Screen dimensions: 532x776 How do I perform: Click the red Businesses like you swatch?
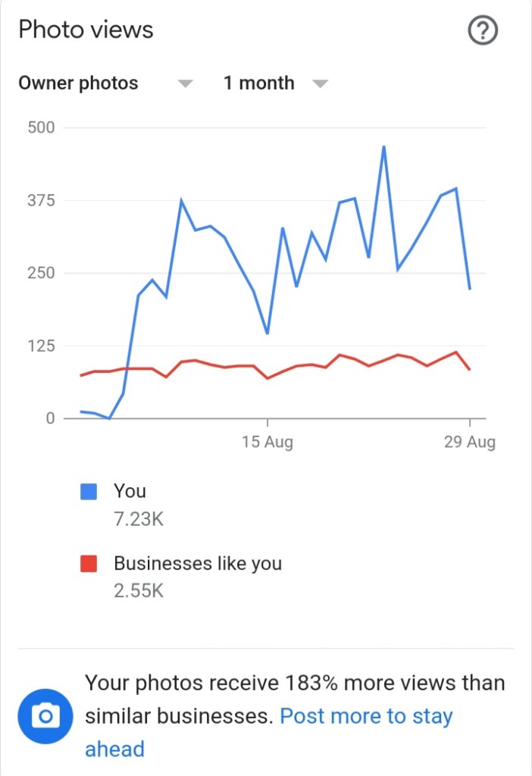tap(89, 564)
